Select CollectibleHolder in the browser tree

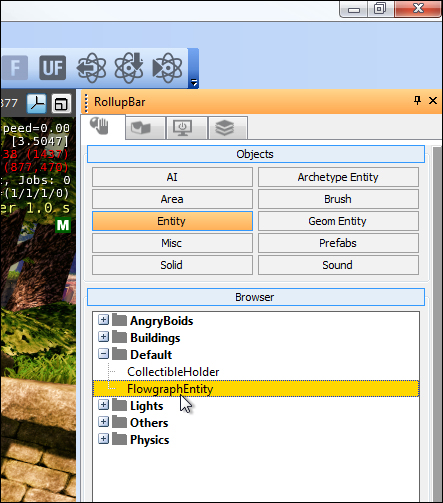tap(173, 372)
